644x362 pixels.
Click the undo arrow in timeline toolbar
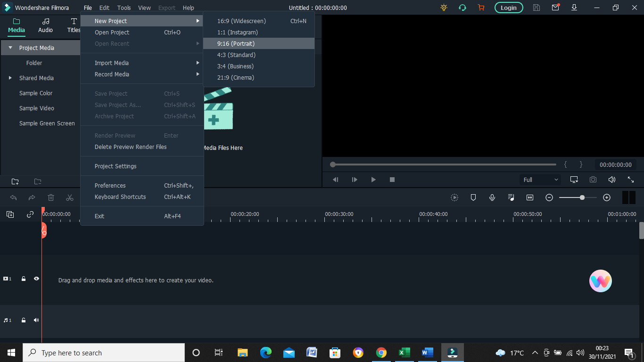[x=14, y=197]
